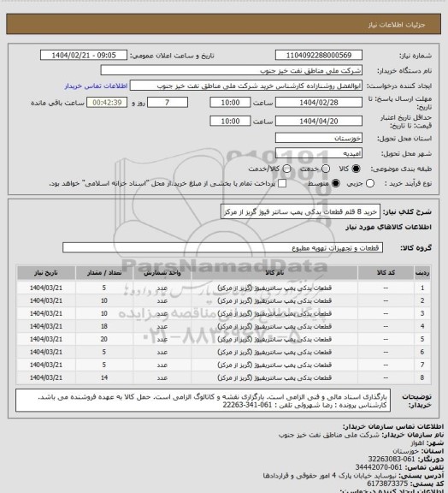Viewport: 448px width, 493px height.
Task: Select item name in table row 4
Action: point(274,327)
